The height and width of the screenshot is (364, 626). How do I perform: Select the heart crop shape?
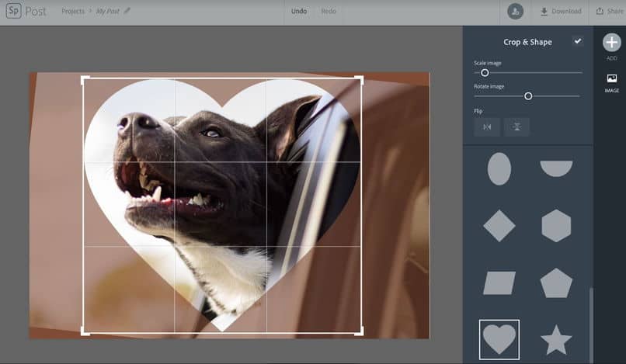[x=499, y=339]
